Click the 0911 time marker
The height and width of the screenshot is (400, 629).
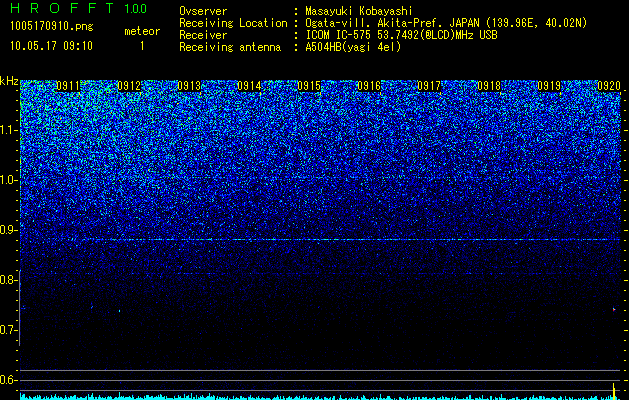coord(69,86)
